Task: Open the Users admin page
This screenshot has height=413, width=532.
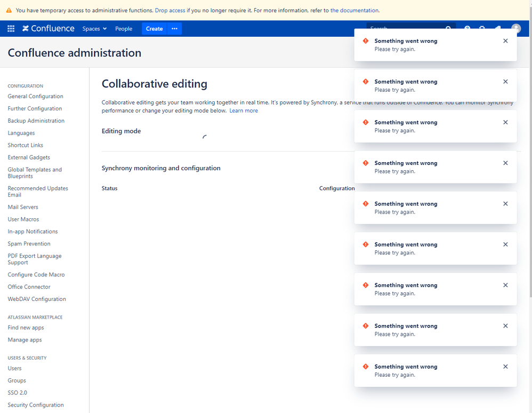Action: (x=14, y=368)
